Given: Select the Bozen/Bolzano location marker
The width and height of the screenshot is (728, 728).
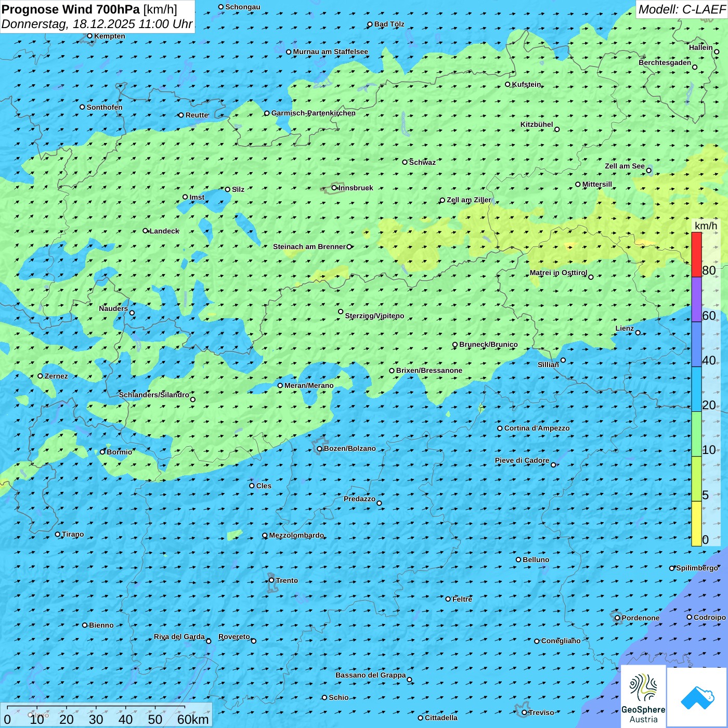Looking at the screenshot, I should (319, 449).
